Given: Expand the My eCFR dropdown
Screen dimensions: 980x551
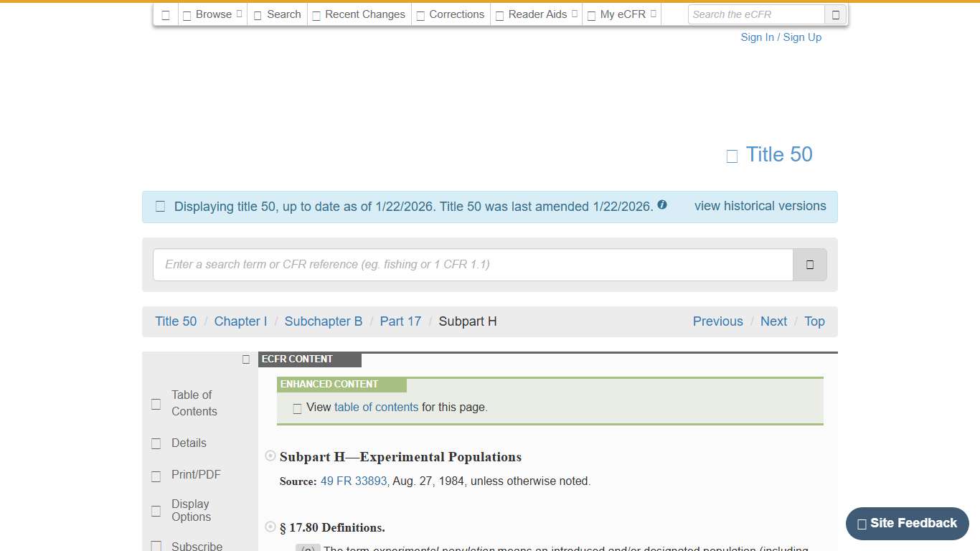Looking at the screenshot, I should tap(621, 14).
